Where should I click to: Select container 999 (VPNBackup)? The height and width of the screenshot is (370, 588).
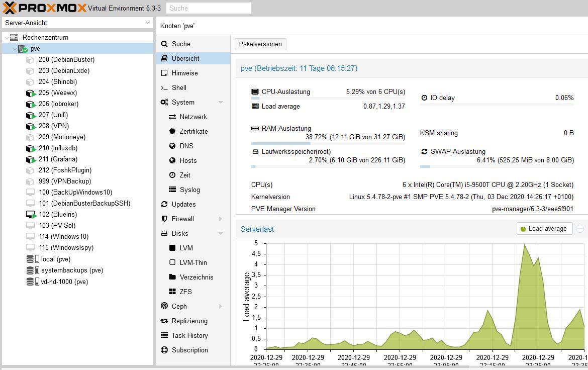coord(77,181)
